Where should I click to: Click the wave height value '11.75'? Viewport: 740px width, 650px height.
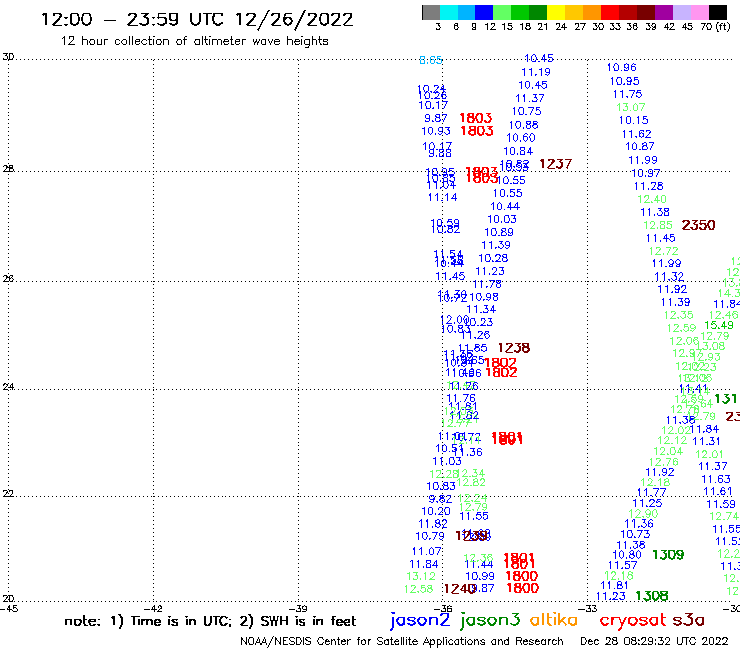tap(627, 94)
